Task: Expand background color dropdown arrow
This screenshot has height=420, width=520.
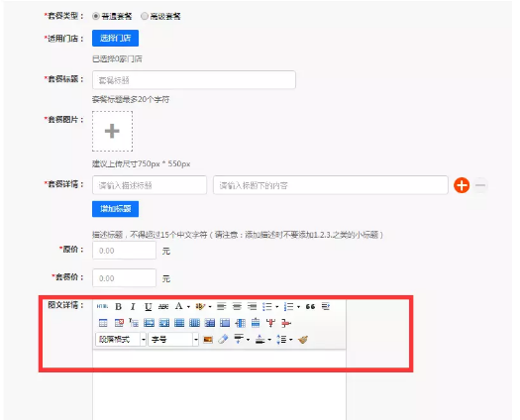Action: (210, 307)
